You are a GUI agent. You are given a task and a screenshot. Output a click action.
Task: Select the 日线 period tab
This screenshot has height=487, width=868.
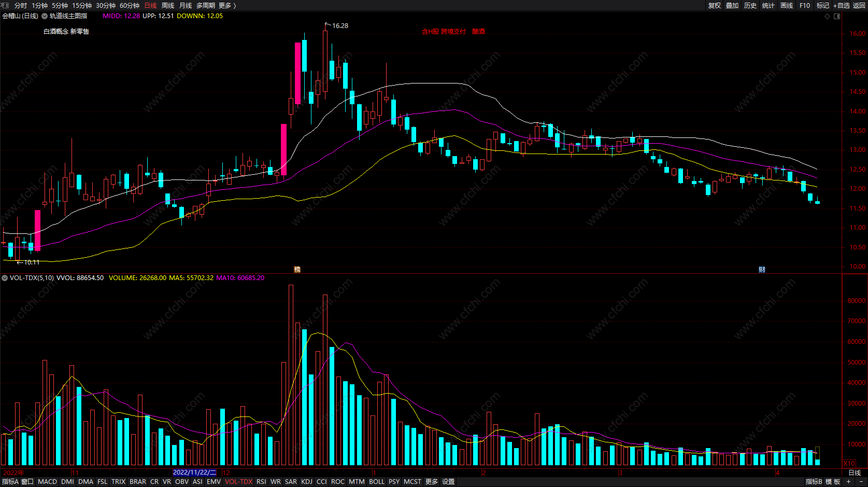click(x=150, y=5)
